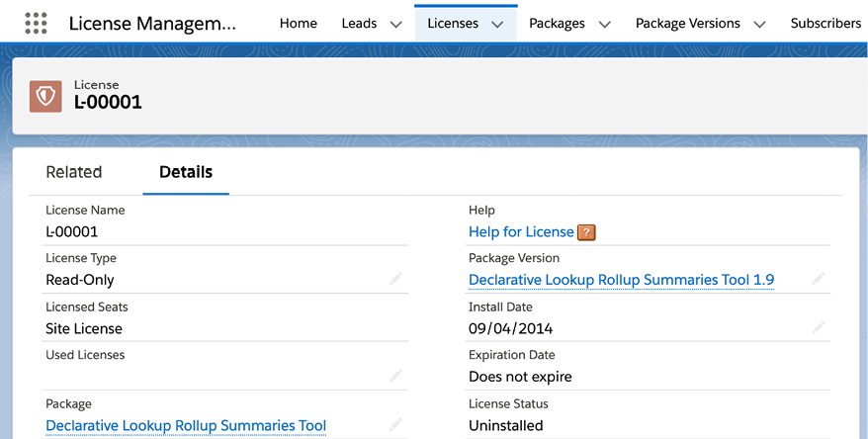Image resolution: width=868 pixels, height=439 pixels.
Task: Switch to the Related tab
Action: pyautogui.click(x=73, y=172)
